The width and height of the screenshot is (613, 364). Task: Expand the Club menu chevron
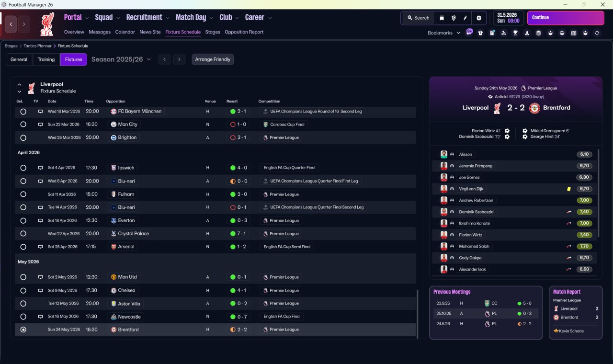click(x=237, y=18)
